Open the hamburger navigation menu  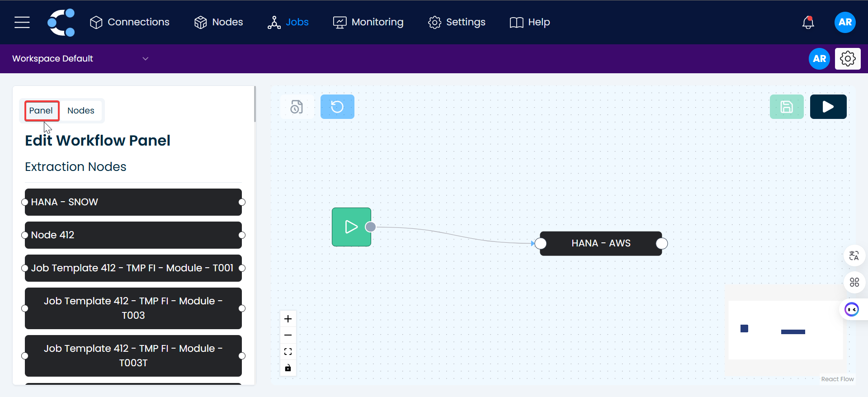(22, 22)
